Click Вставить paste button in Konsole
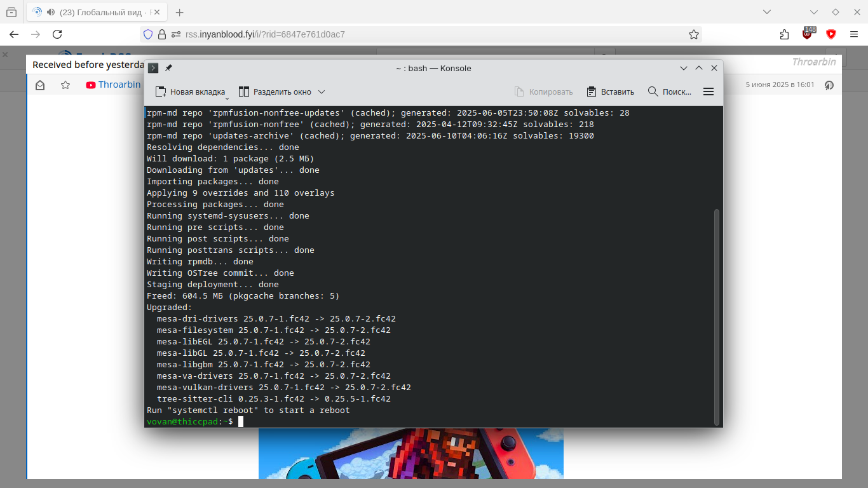This screenshot has width=868, height=488. tap(610, 92)
